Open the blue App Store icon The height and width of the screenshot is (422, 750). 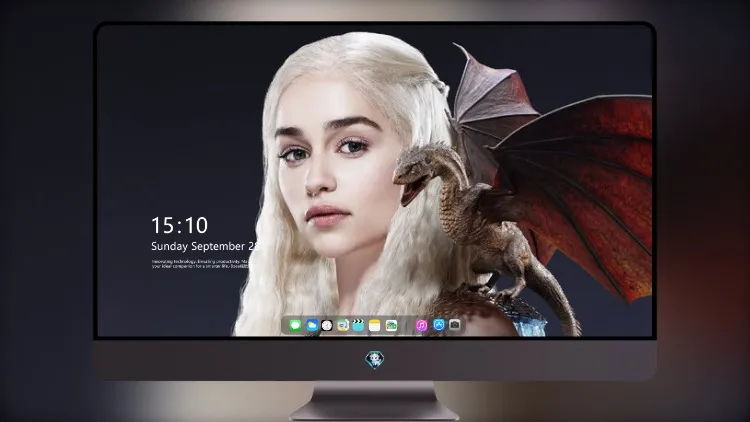tap(439, 325)
